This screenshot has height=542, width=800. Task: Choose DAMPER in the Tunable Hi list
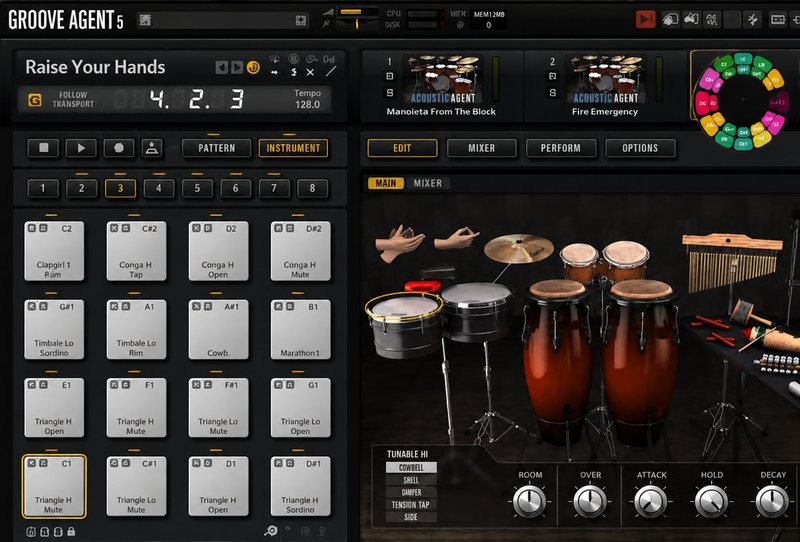point(411,492)
